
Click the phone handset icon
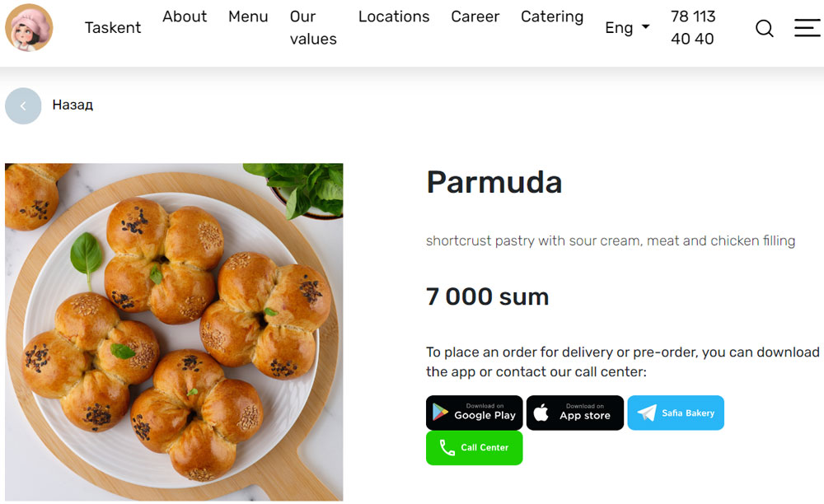click(x=447, y=448)
